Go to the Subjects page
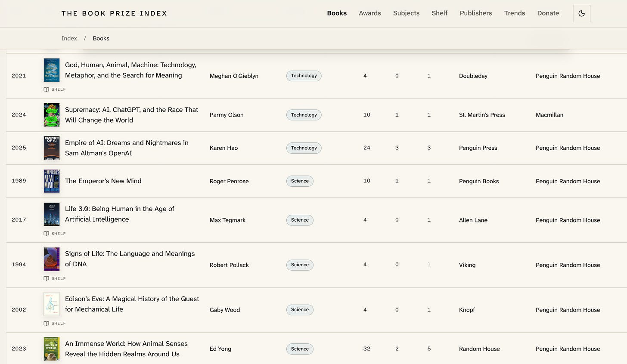627x364 pixels. pos(406,13)
